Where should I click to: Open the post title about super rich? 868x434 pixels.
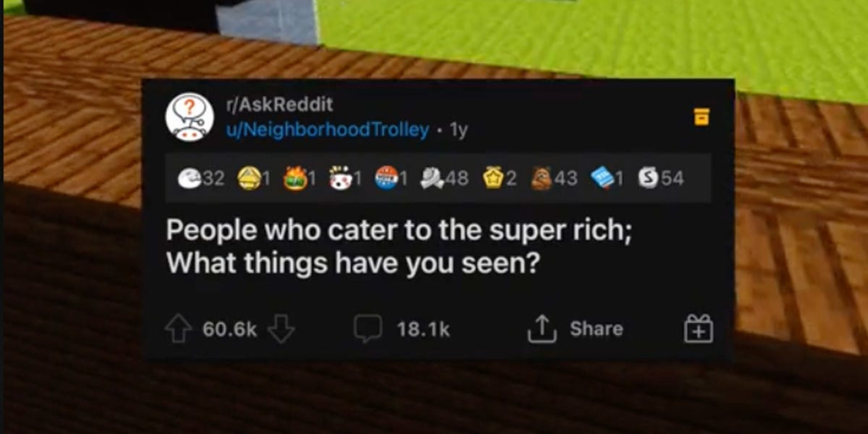[399, 246]
